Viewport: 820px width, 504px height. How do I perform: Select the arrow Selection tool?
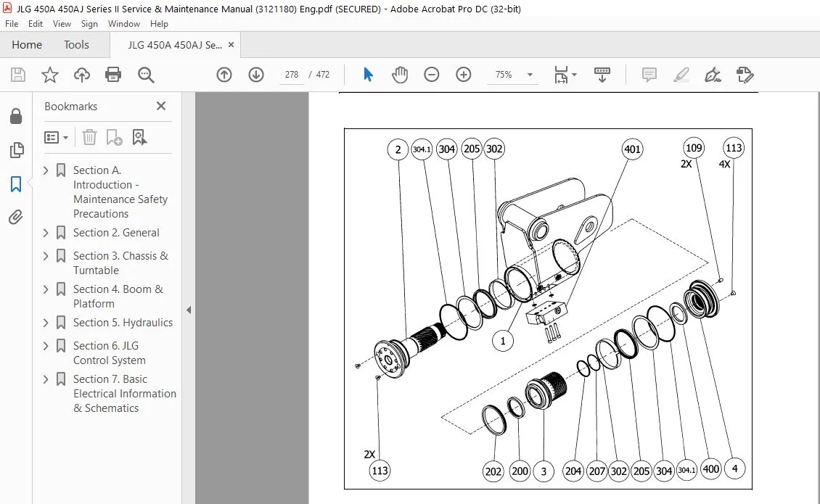click(368, 75)
